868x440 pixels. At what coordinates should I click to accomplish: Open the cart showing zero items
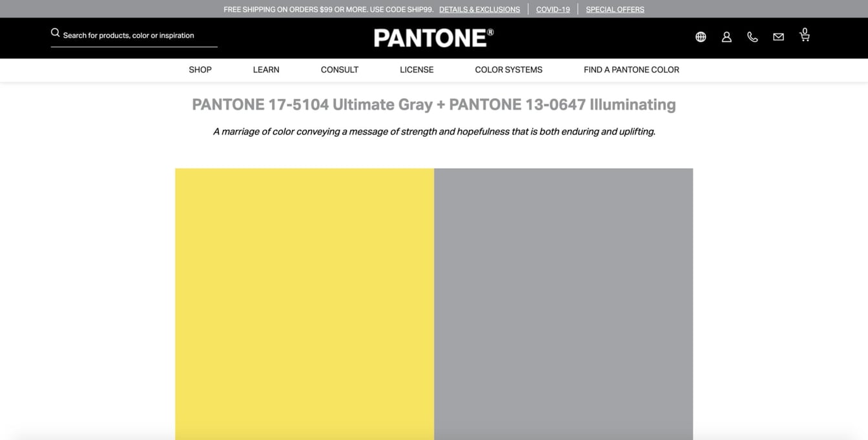pyautogui.click(x=804, y=34)
